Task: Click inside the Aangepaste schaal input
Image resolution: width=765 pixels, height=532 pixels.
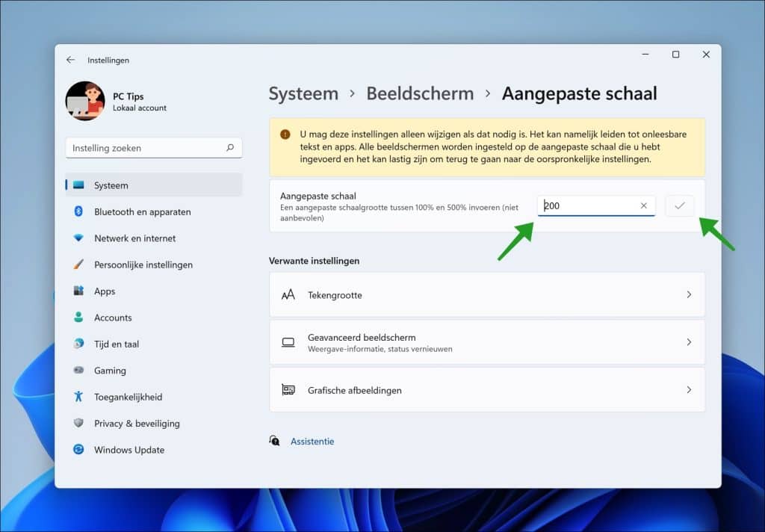Action: pos(586,205)
